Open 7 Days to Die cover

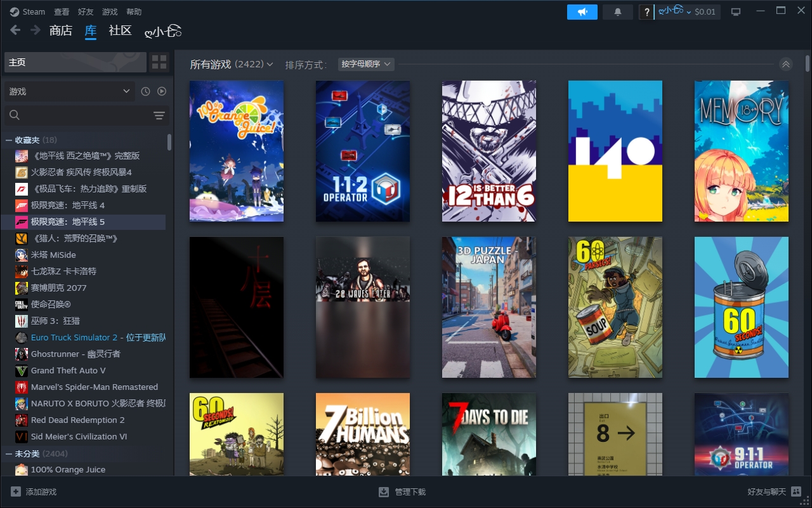(x=489, y=434)
